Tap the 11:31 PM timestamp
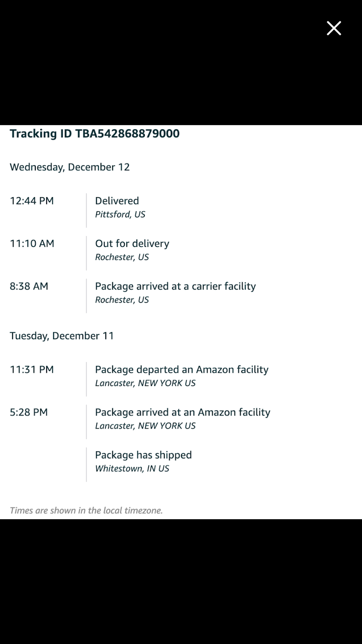 click(32, 369)
